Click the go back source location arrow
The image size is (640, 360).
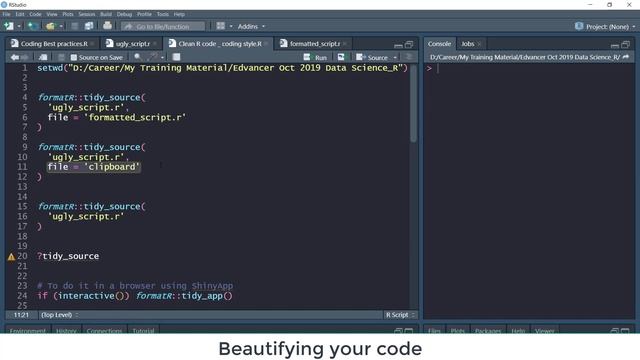(15, 57)
